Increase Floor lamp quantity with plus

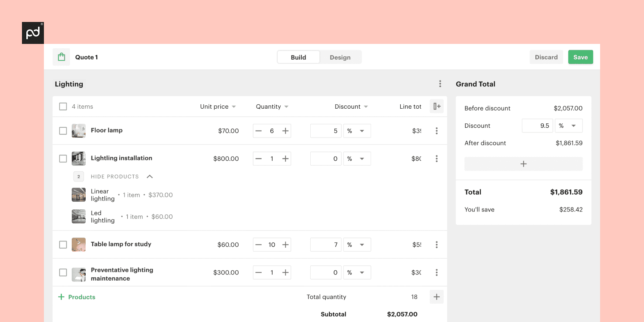(285, 131)
